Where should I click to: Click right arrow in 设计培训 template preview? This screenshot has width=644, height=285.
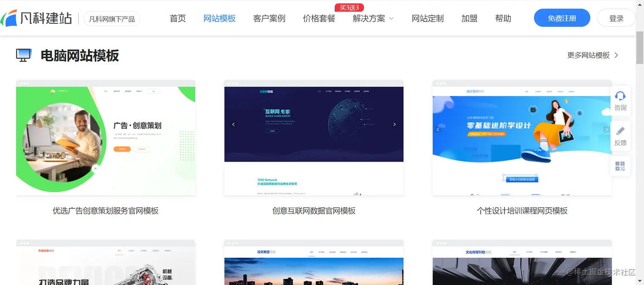(x=607, y=129)
